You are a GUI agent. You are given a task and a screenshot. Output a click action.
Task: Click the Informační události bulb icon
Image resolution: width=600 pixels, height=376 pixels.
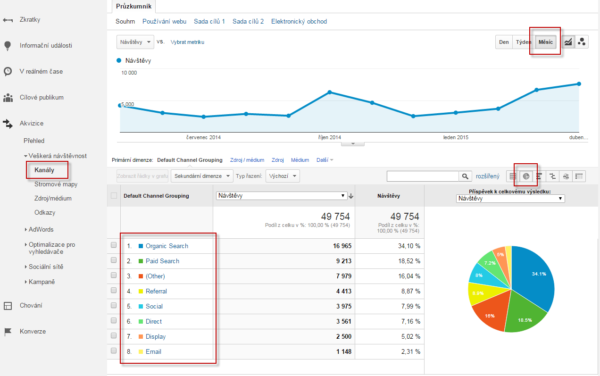coord(8,46)
